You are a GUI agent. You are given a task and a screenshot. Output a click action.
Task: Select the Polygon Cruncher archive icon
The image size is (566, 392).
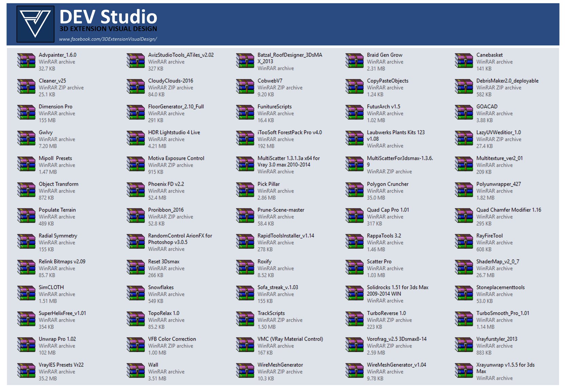354,190
